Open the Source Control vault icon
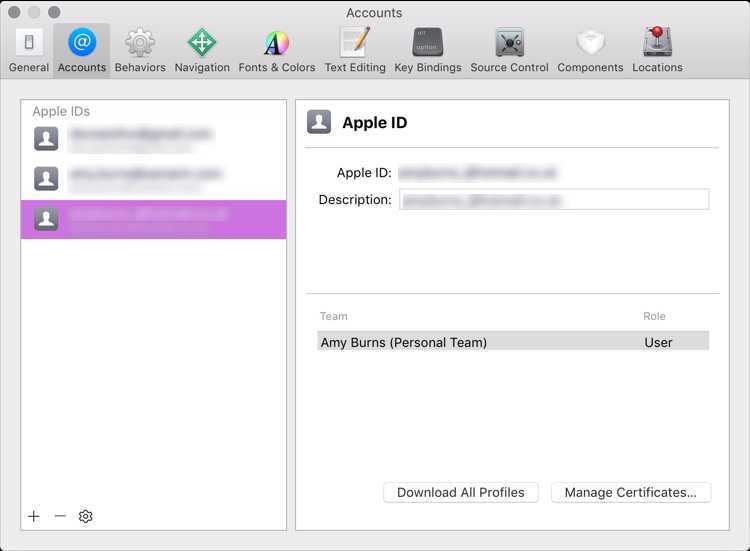 [x=509, y=42]
